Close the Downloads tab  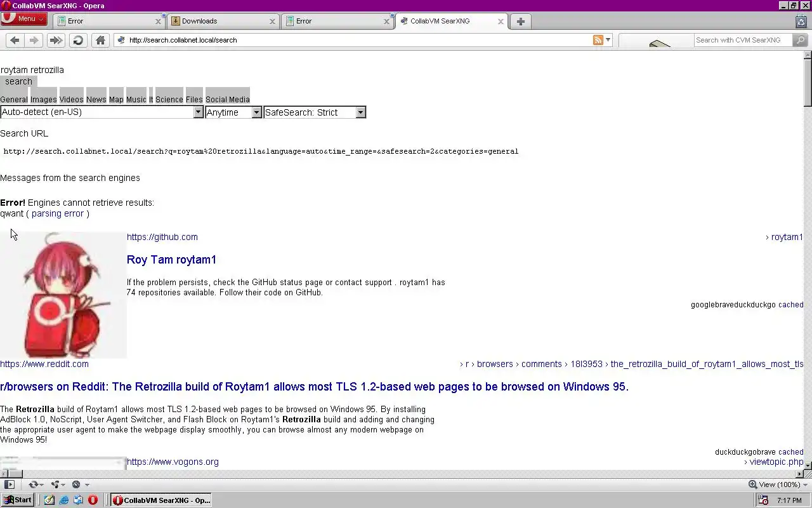[x=272, y=21]
